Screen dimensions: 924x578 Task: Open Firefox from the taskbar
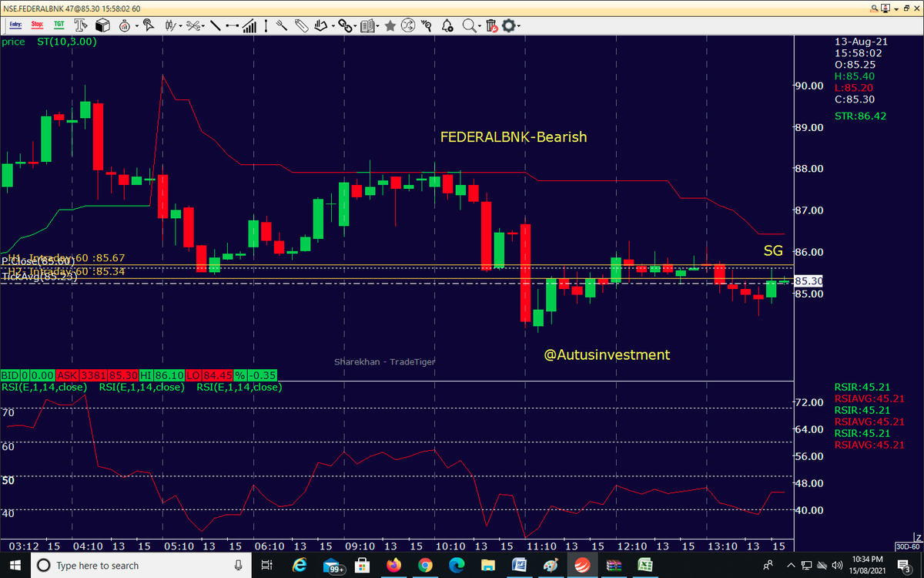coord(393,566)
